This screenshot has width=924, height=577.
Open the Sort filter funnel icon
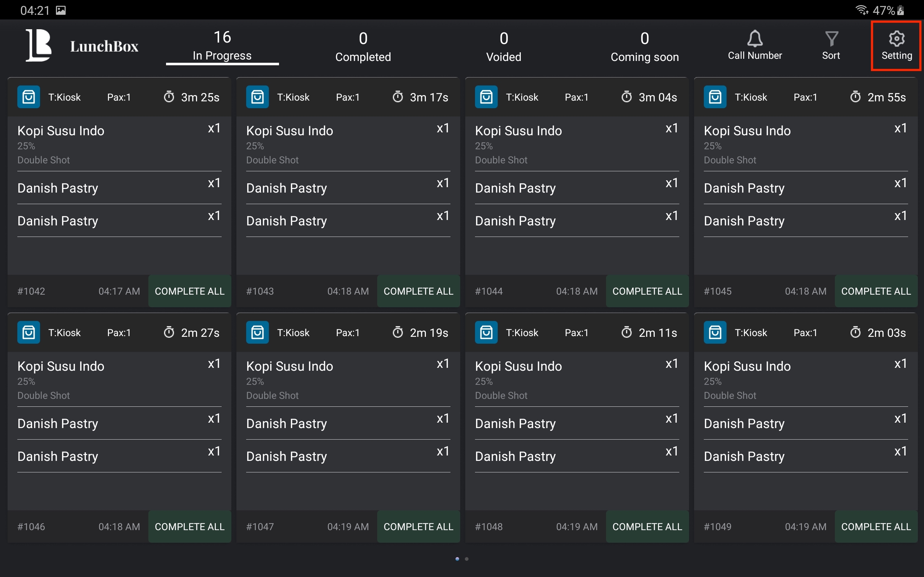click(x=831, y=39)
